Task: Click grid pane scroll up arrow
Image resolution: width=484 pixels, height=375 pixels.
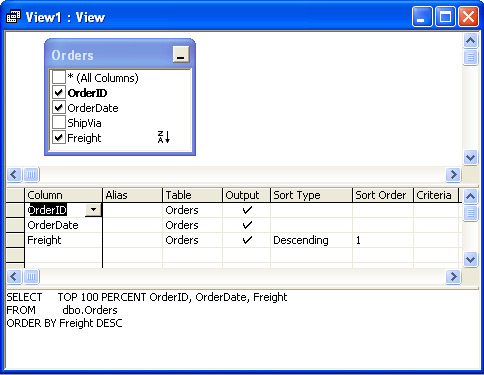Action: point(470,196)
